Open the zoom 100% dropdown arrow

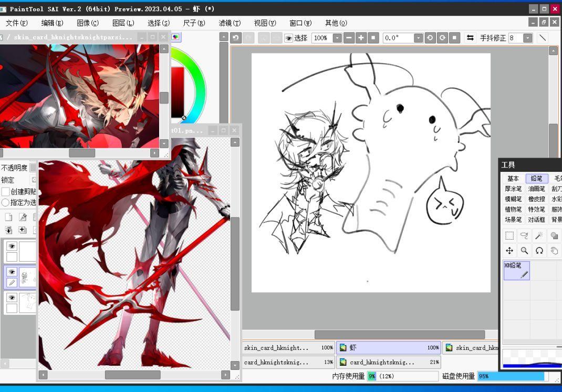pos(337,38)
